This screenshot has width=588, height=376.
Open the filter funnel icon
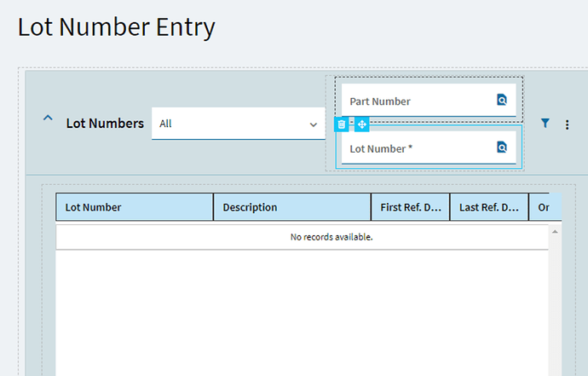coord(545,123)
